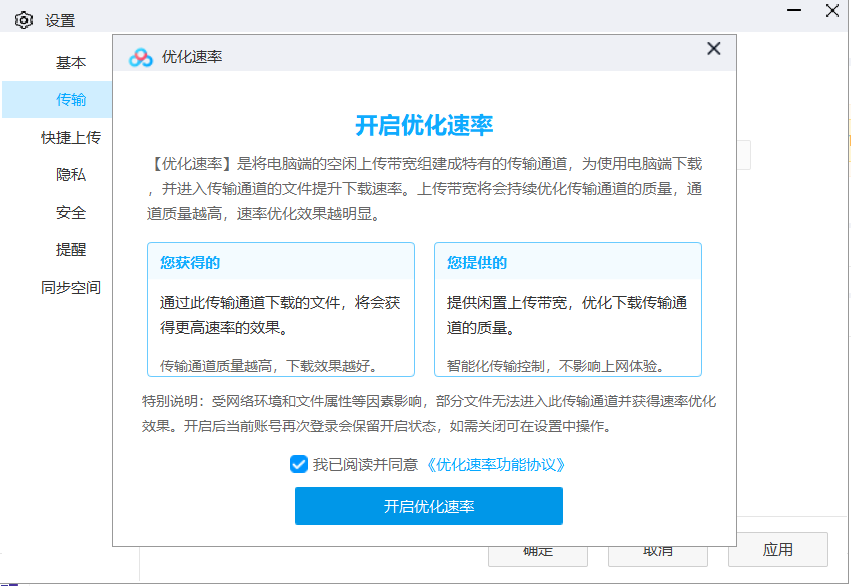Click the settings gear icon in title bar
851x586 pixels.
(24, 20)
